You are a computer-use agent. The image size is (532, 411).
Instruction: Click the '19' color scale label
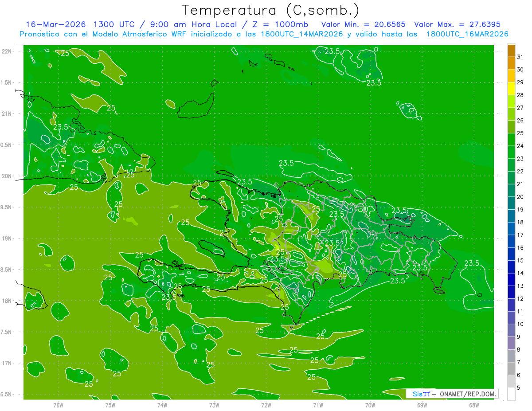(x=520, y=210)
